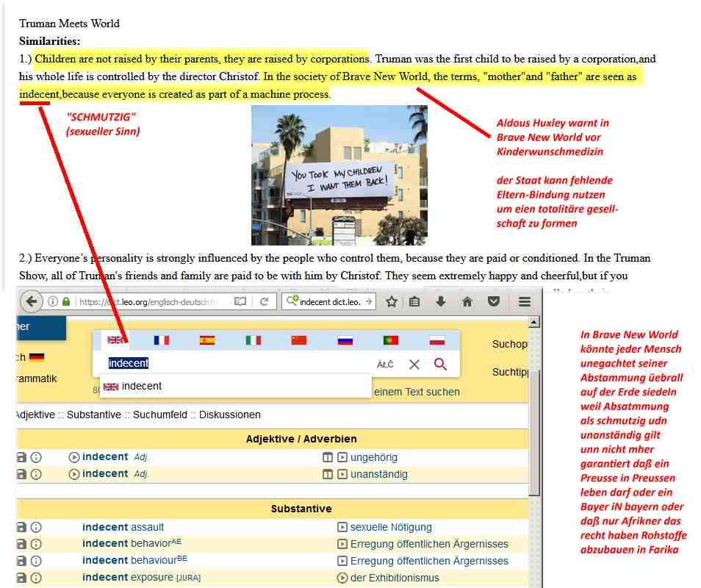Choose the 'indecent' autocomplete suggestion
This screenshot has height=588, width=701.
click(141, 387)
